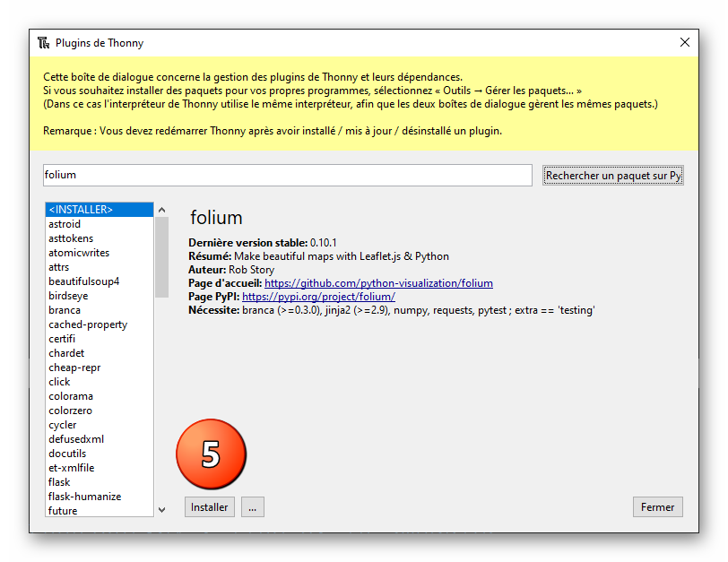The image size is (728, 562).
Task: Select certifi in the package list
Action: [x=100, y=339]
